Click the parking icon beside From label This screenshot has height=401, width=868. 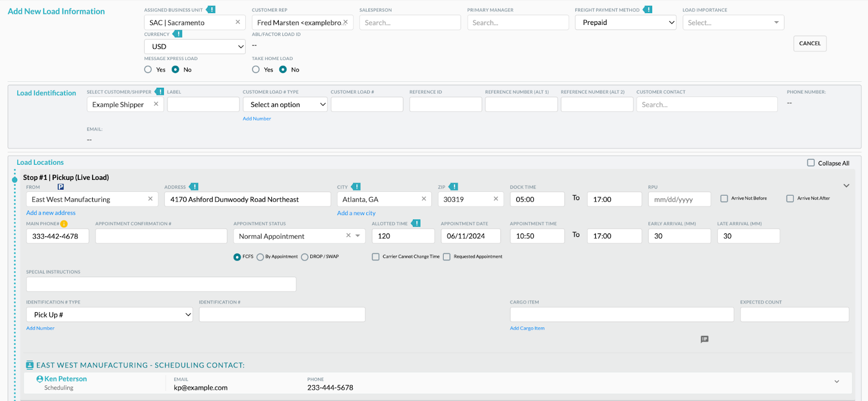[61, 187]
